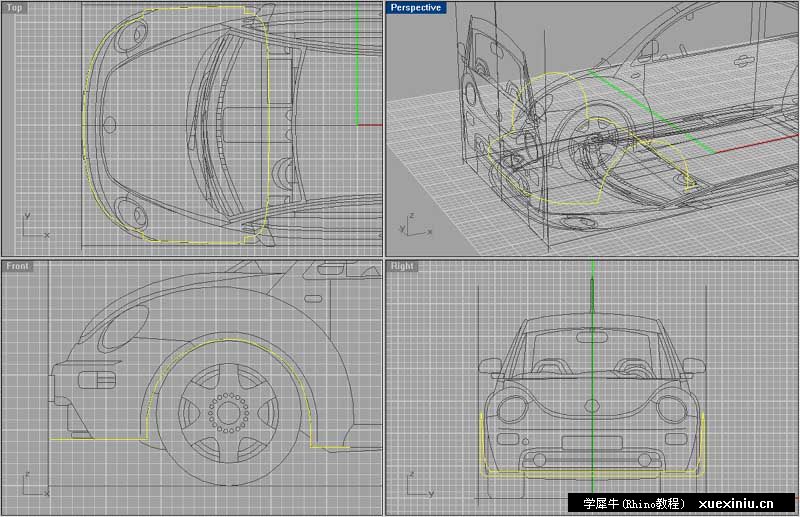
Task: Click the XYZ axis icon in Perspective viewport
Action: tap(415, 226)
